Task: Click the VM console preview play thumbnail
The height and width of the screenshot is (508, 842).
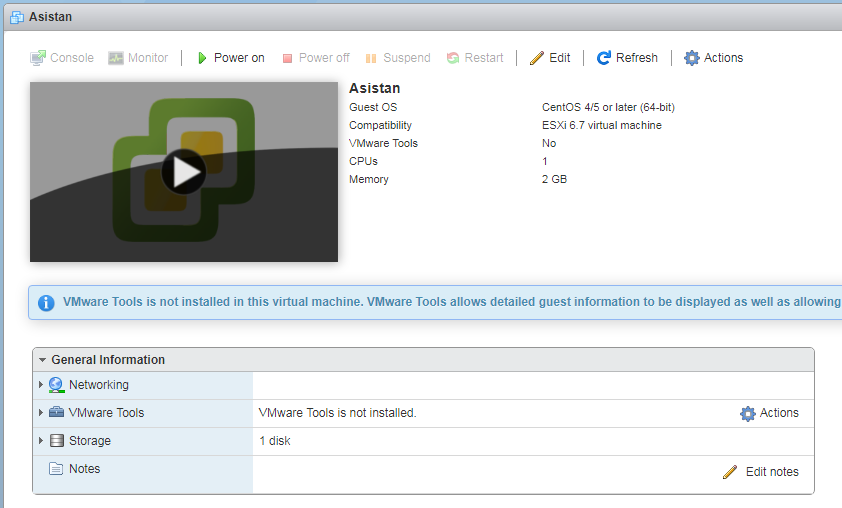Action: 184,172
